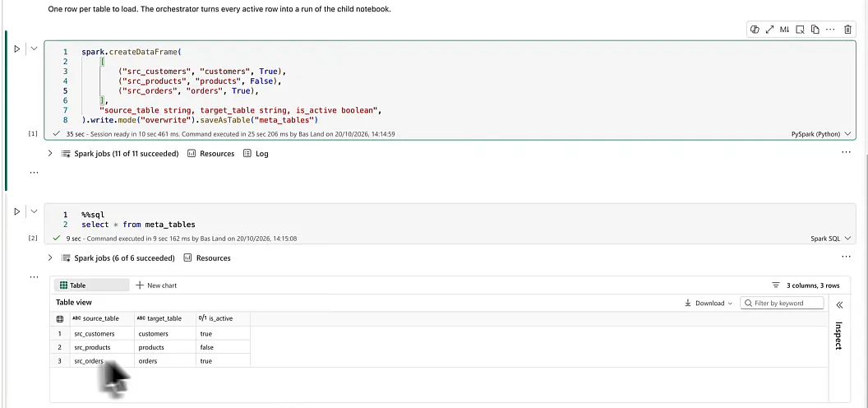Convert first cell to Markdown
Image resolution: width=868 pixels, height=408 pixels.
point(784,30)
